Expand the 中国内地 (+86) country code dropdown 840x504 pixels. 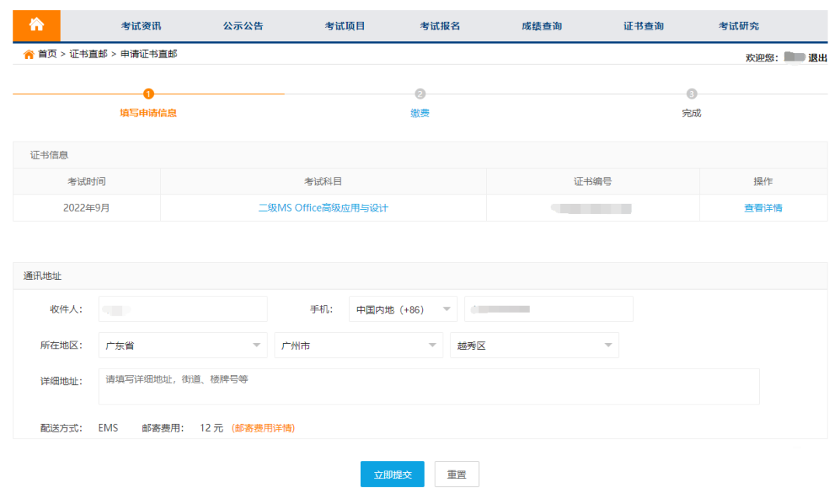pos(403,309)
